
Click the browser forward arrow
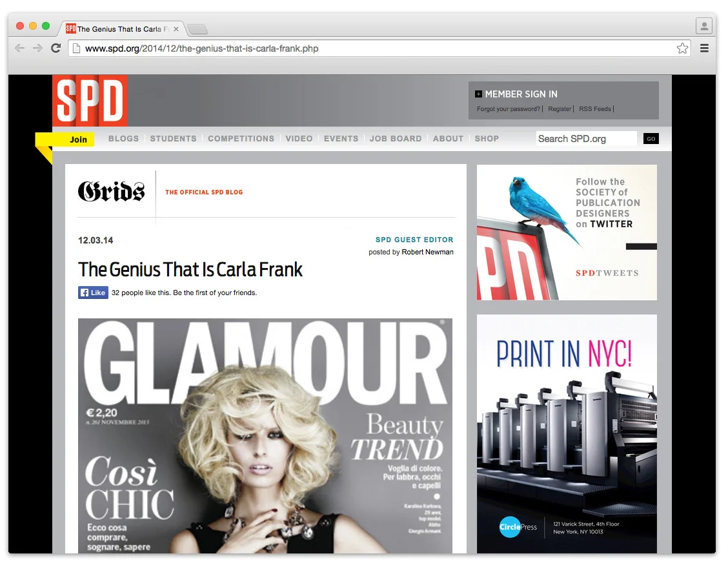37,48
